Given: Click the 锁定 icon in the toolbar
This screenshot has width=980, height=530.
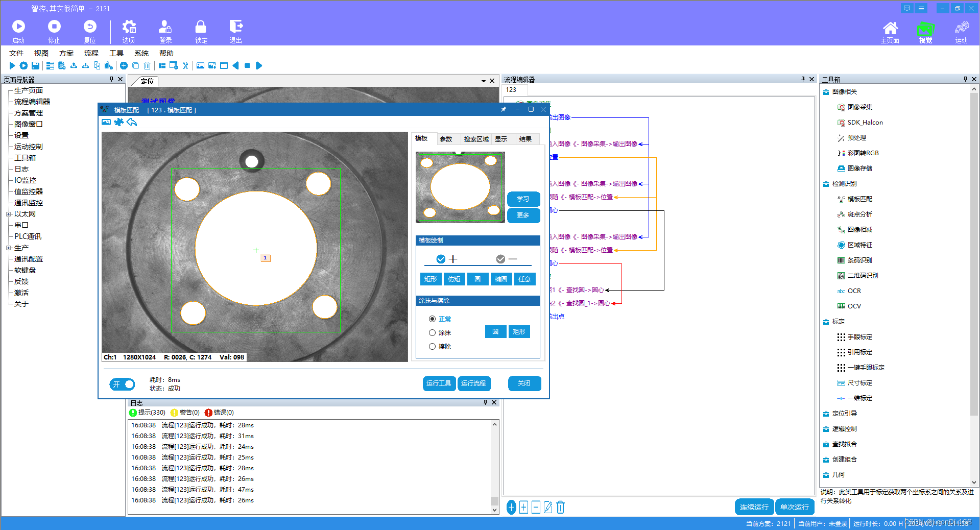Looking at the screenshot, I should 200,31.
